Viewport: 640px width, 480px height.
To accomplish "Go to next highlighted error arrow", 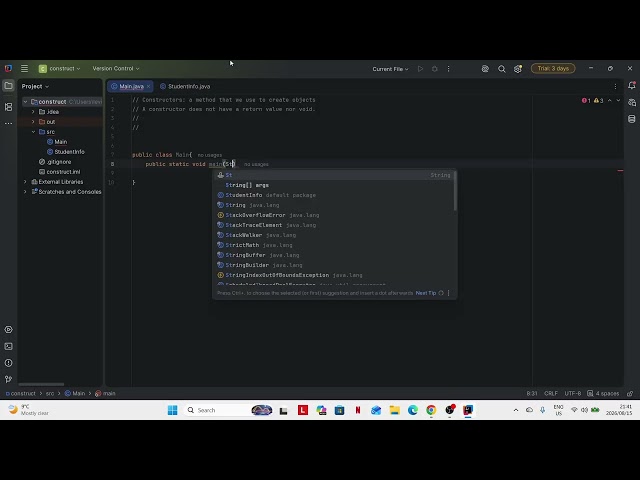I will (x=618, y=100).
